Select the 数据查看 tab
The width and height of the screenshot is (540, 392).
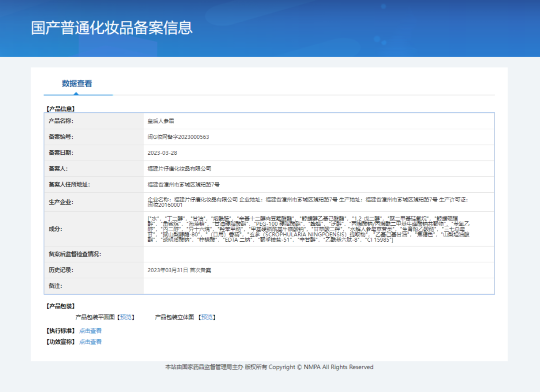click(x=77, y=83)
